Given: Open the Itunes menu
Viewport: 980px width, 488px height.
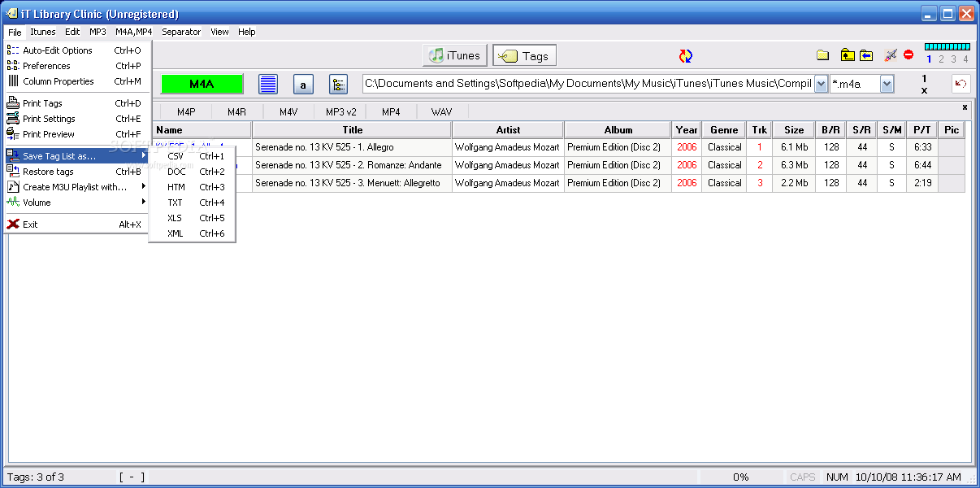Looking at the screenshot, I should tap(43, 32).
